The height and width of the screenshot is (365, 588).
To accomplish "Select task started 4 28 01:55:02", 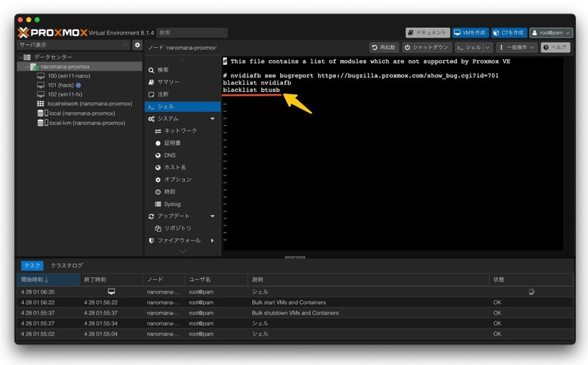I will 295,334.
